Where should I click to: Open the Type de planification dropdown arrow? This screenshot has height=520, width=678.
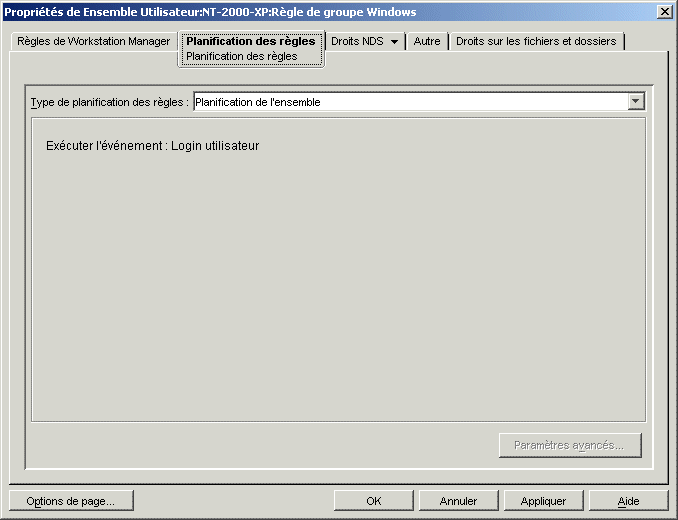636,102
